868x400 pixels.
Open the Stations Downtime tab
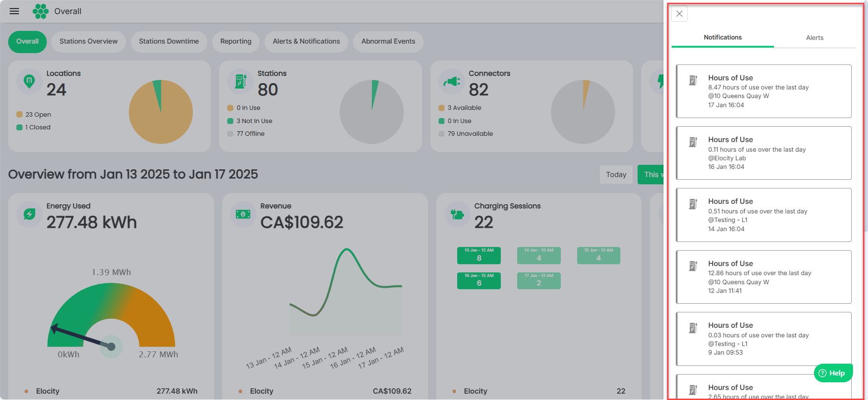169,41
